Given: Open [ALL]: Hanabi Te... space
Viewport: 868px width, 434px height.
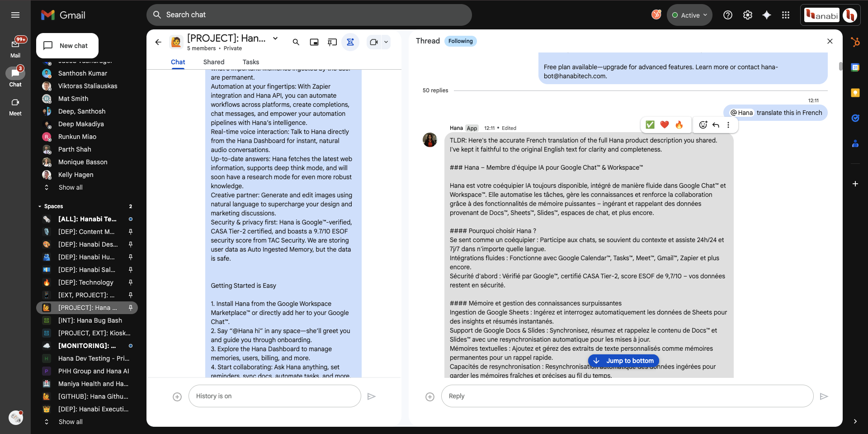Looking at the screenshot, I should tap(87, 219).
